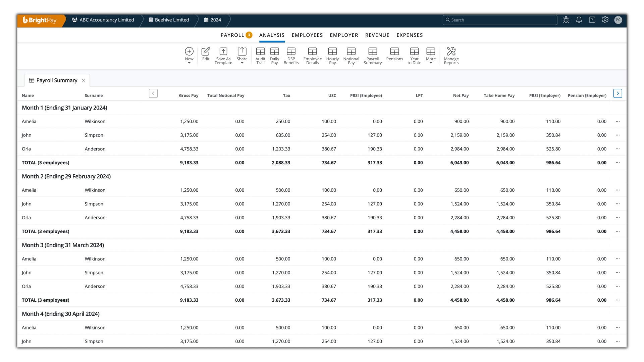This screenshot has height=362, width=644.
Task: Open the Employee Details report
Action: [312, 56]
